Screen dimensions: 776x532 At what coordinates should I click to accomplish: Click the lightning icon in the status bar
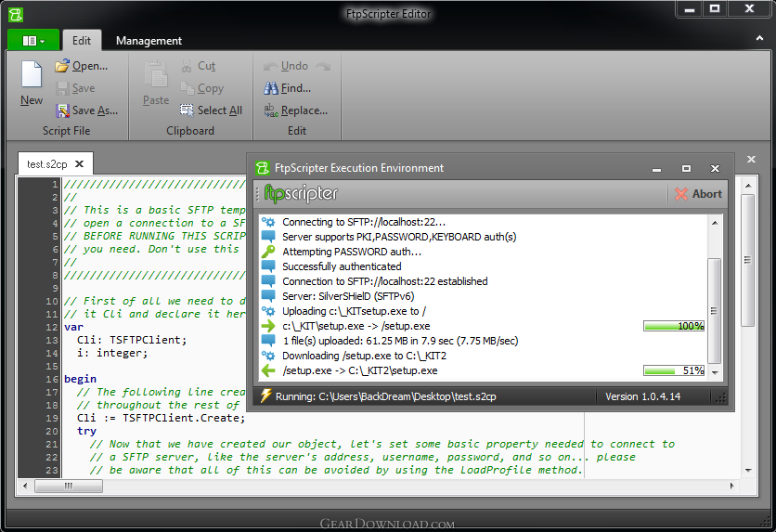pyautogui.click(x=265, y=396)
